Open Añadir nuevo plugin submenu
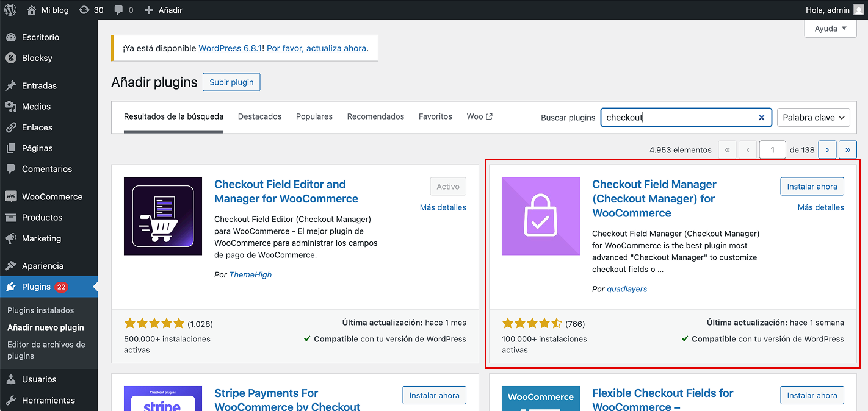This screenshot has width=868, height=411. (x=46, y=327)
